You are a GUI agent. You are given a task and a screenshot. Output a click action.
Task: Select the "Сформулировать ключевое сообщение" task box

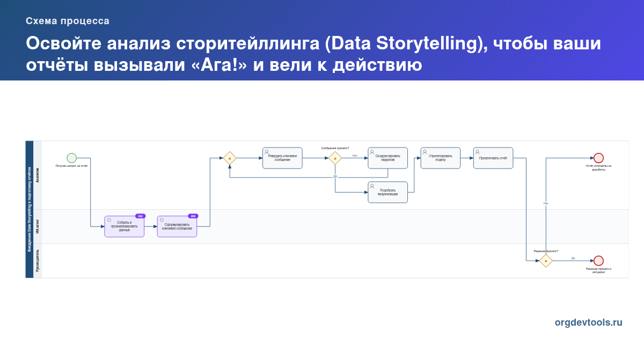177,226
